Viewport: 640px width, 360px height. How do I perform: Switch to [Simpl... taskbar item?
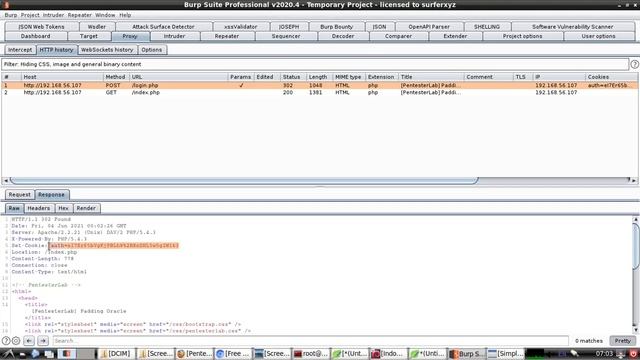point(506,353)
